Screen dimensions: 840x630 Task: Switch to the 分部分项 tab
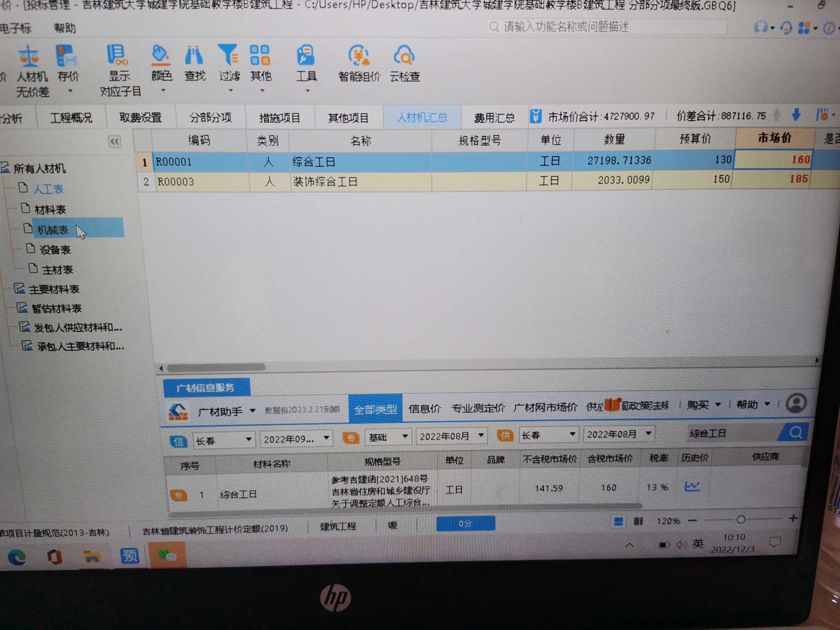click(x=210, y=118)
